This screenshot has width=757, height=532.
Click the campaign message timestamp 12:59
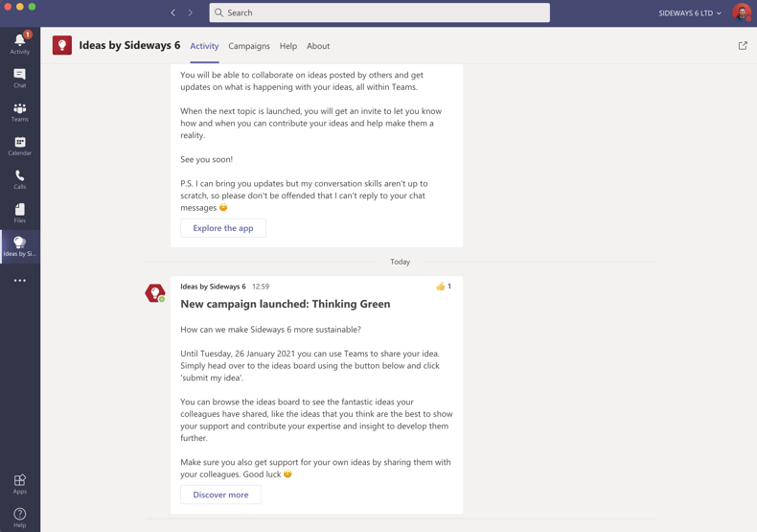coord(261,287)
